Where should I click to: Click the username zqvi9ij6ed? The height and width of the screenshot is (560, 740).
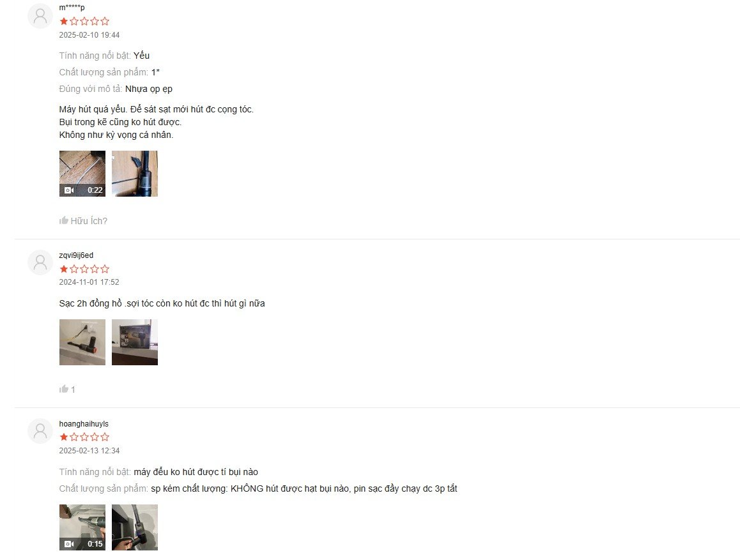click(76, 255)
